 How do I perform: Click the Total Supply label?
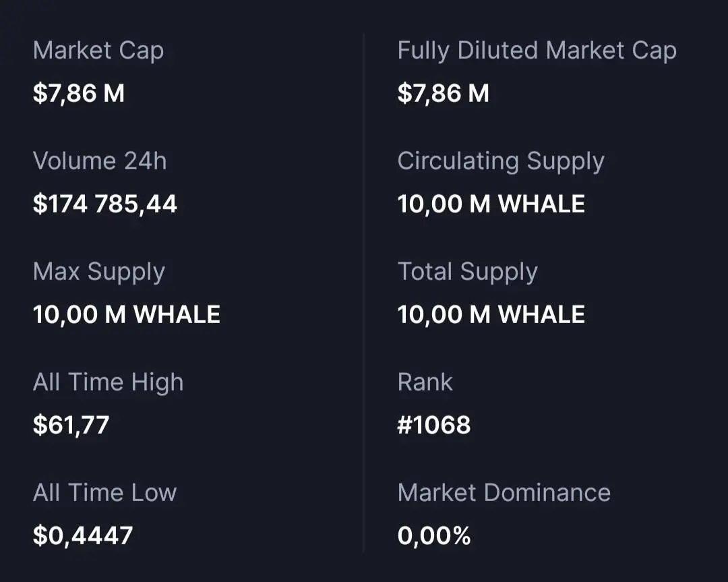pos(467,272)
